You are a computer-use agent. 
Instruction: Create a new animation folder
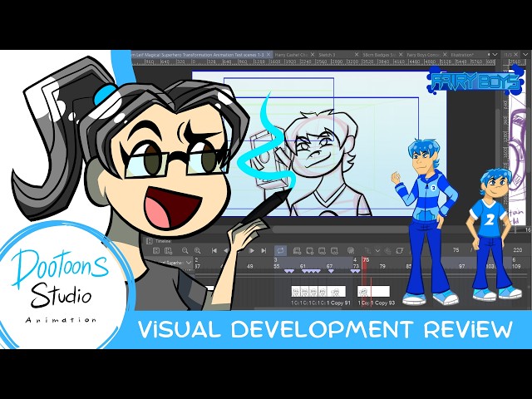[x=297, y=251]
